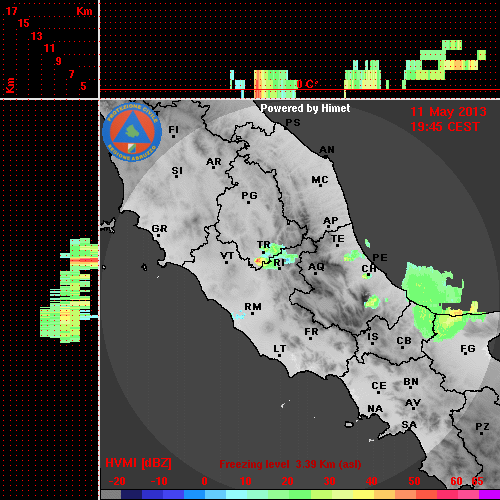Click the 0 C° line in cross-section
The image size is (500, 500).
307,84
